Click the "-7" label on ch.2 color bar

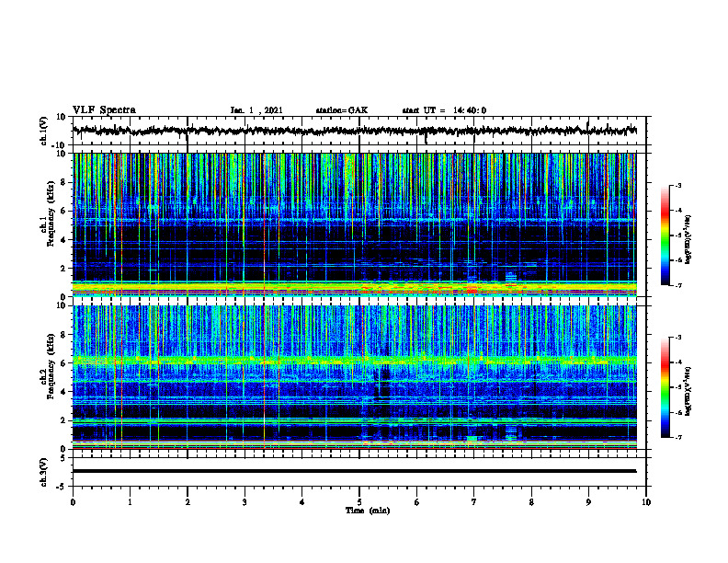[x=678, y=437]
